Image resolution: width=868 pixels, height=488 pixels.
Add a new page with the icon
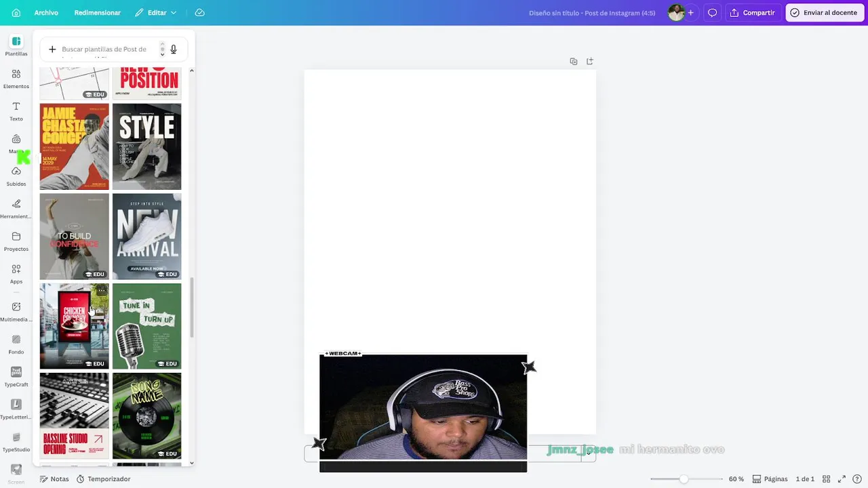tap(590, 61)
